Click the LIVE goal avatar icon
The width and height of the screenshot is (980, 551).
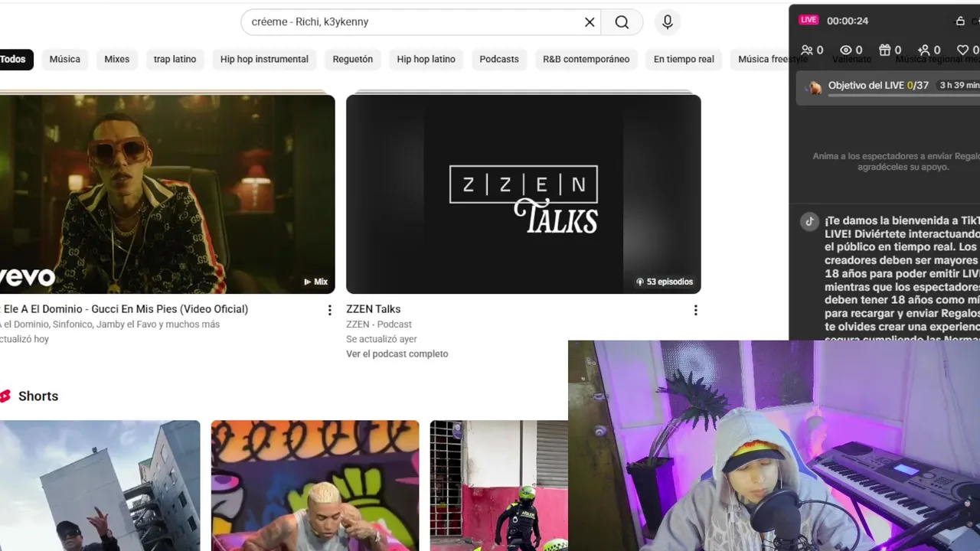coord(815,87)
